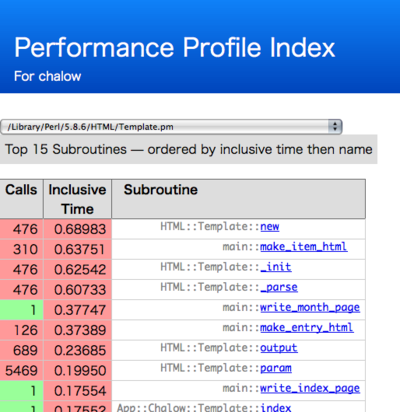Open the App::Chalow::Template index link
This screenshot has width=400, height=412.
276,407
